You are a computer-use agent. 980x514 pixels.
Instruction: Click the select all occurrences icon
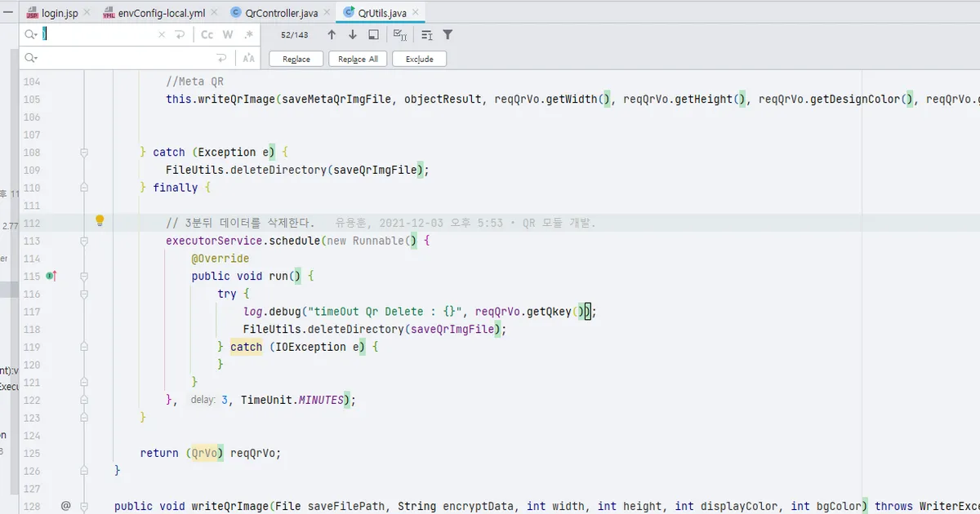click(399, 35)
